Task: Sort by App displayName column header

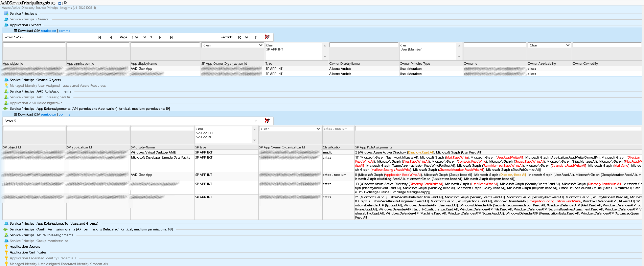Action: click(x=144, y=64)
